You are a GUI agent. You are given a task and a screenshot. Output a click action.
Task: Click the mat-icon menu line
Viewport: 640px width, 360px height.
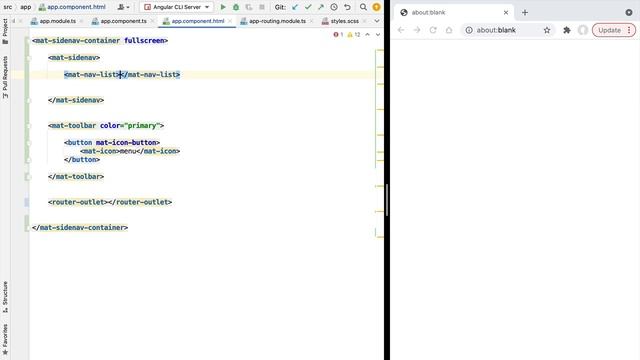point(130,151)
